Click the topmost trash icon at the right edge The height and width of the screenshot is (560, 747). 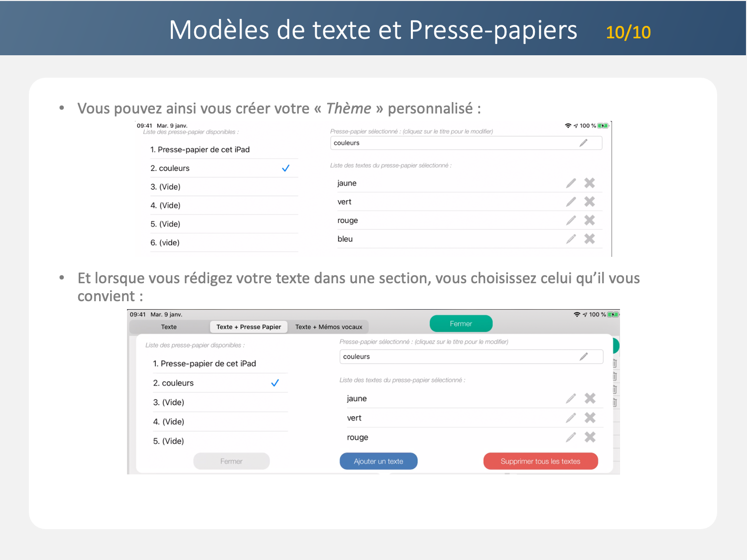point(615,363)
